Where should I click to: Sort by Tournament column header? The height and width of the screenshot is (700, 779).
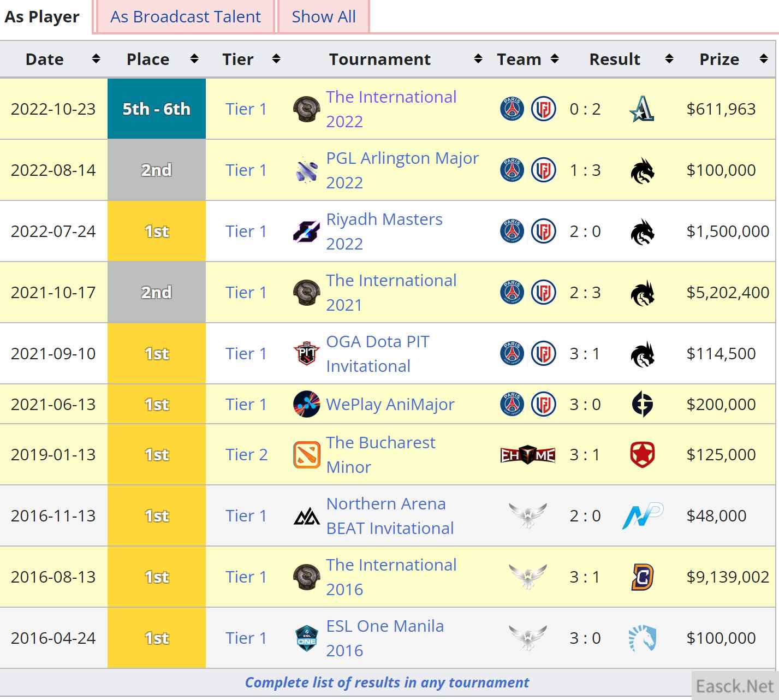[x=478, y=59]
